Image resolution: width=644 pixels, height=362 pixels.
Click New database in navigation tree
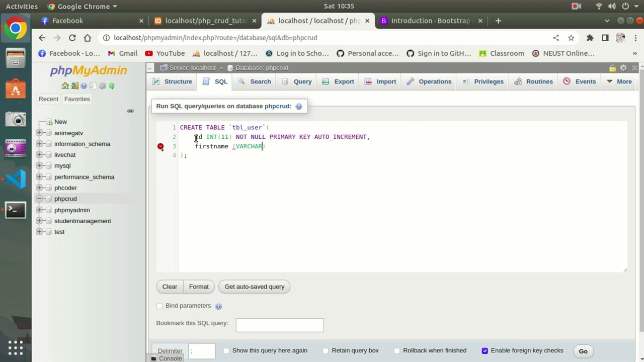pos(60,122)
